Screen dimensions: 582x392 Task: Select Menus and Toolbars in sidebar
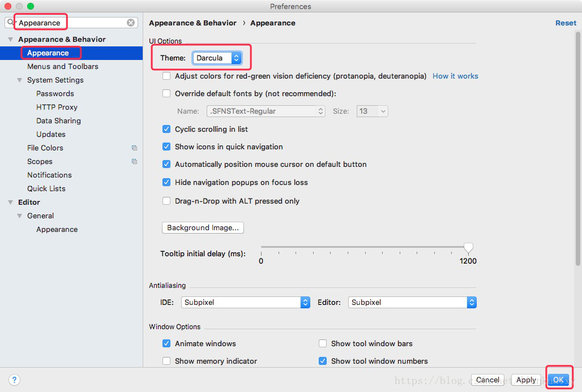click(63, 66)
